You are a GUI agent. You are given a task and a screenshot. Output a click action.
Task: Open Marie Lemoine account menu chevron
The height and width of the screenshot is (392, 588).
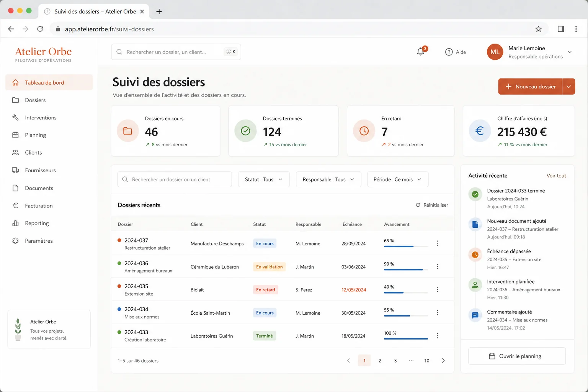pyautogui.click(x=570, y=52)
